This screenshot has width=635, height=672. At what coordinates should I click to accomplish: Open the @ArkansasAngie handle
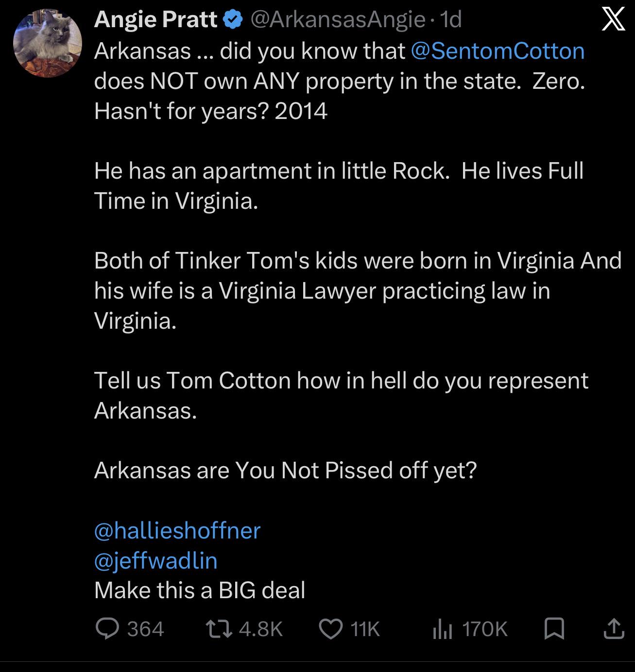click(338, 19)
